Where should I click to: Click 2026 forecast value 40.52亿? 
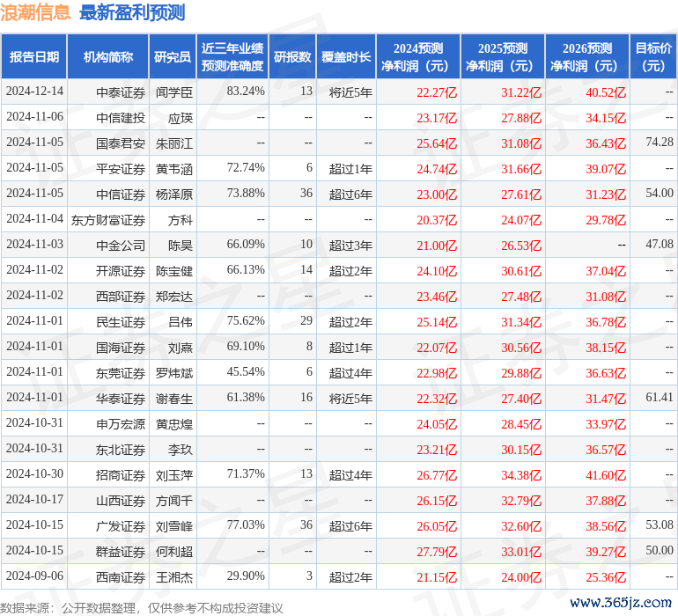click(x=606, y=92)
